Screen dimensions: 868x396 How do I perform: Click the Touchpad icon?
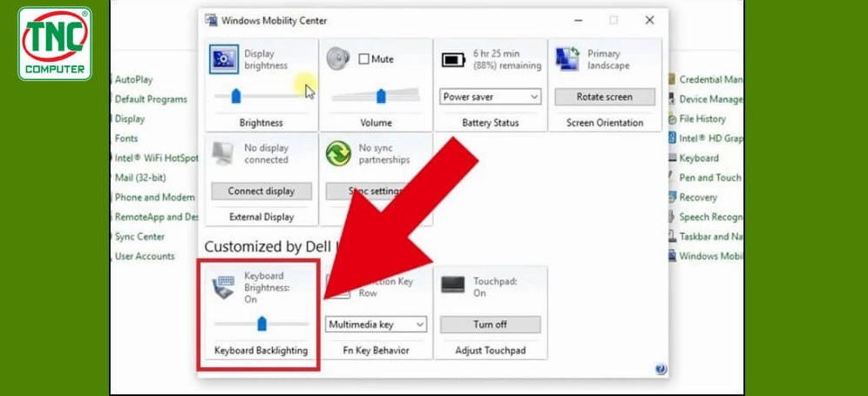point(453,284)
